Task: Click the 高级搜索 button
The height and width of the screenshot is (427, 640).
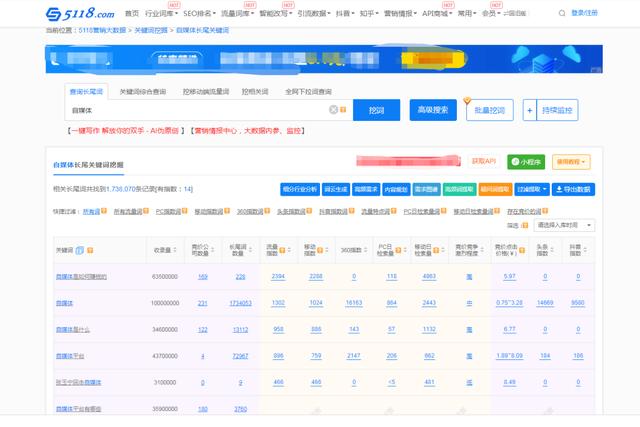Action: pos(433,110)
